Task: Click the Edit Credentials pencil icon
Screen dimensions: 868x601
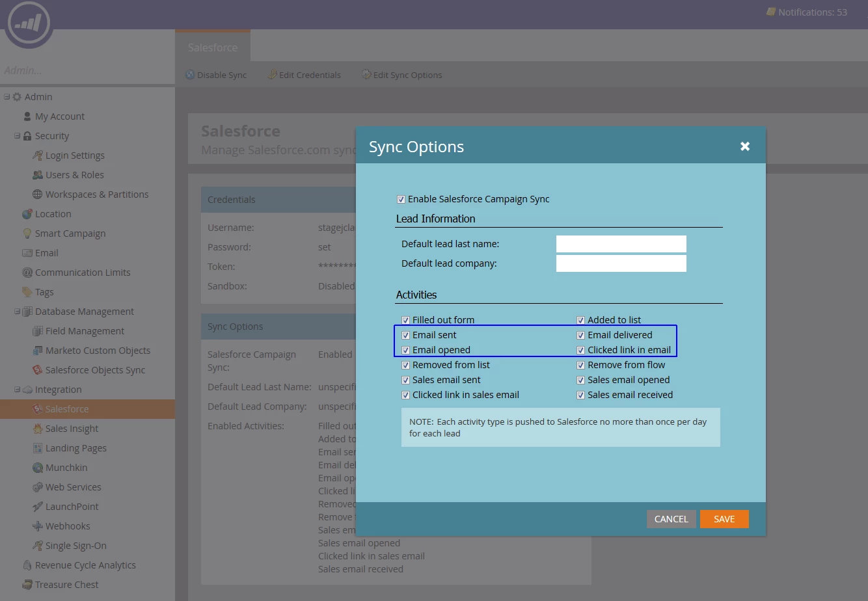Action: click(x=273, y=75)
